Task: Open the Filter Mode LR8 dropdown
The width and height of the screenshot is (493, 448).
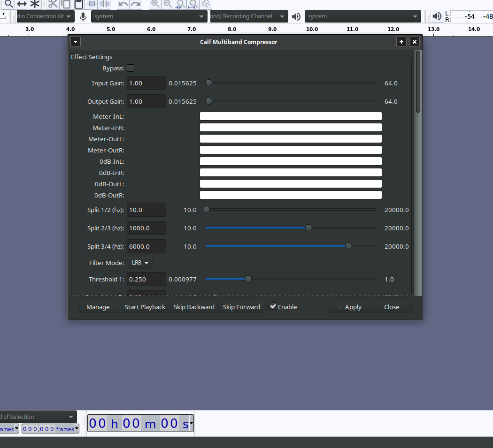Action: (140, 263)
